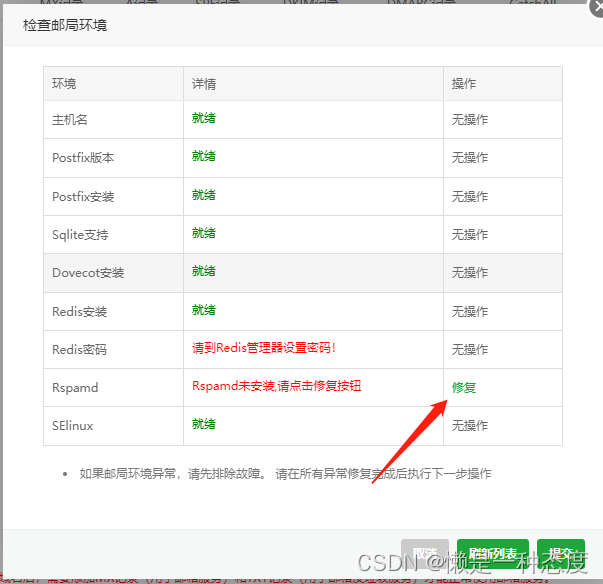Click 无操作 in the Postfix版本 row

pos(470,158)
